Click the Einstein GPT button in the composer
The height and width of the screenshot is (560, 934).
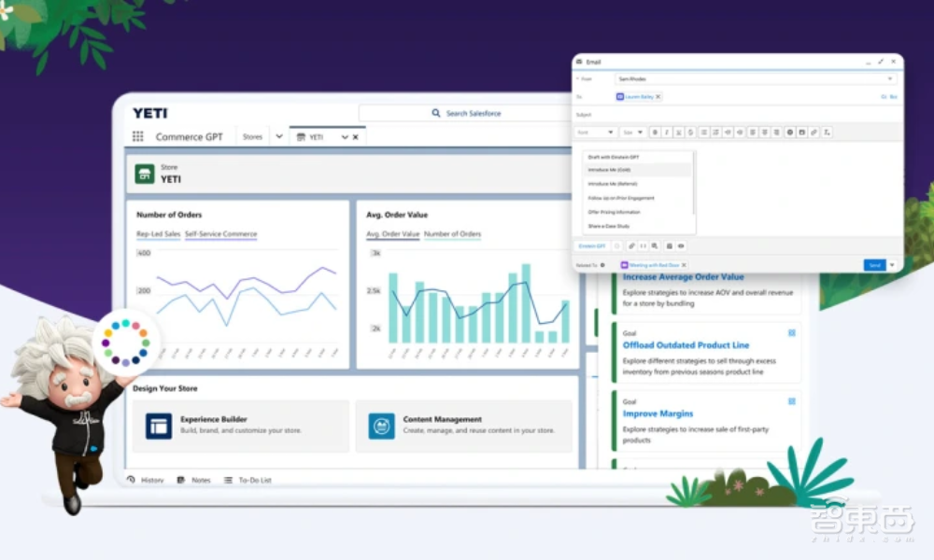(x=594, y=245)
